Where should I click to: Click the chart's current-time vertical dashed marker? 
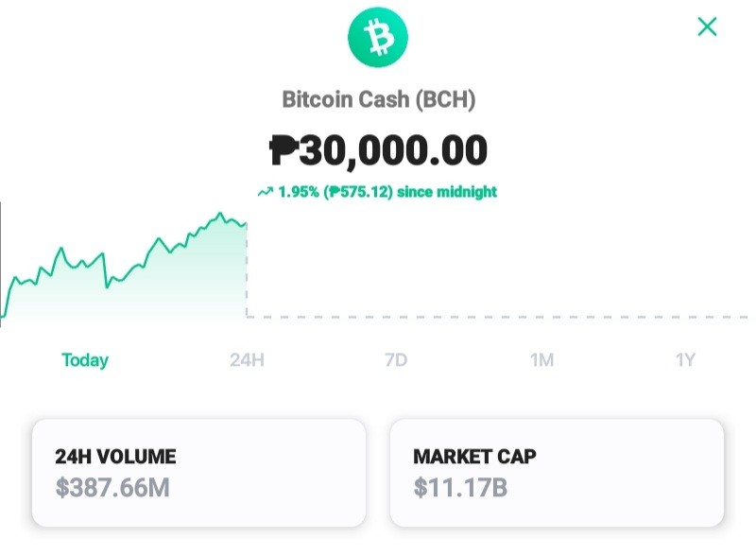(x=247, y=270)
